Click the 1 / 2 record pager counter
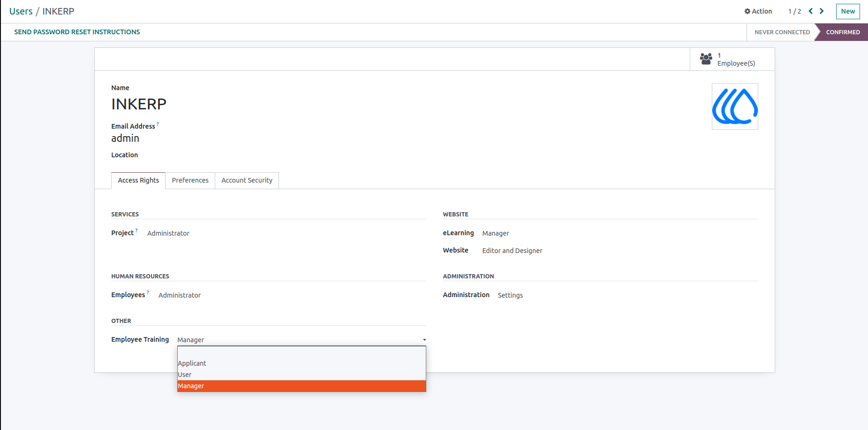The height and width of the screenshot is (430, 868). pyautogui.click(x=794, y=11)
